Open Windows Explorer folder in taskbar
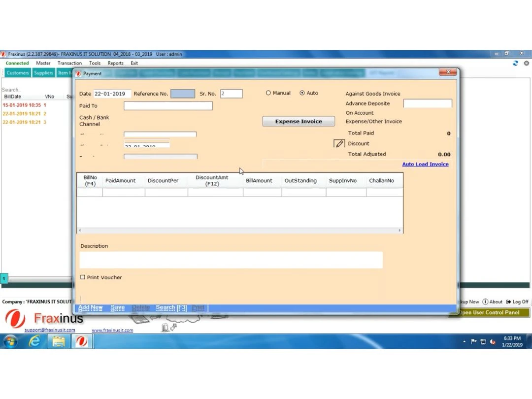Screen dimensions: 532x399 click(59, 341)
